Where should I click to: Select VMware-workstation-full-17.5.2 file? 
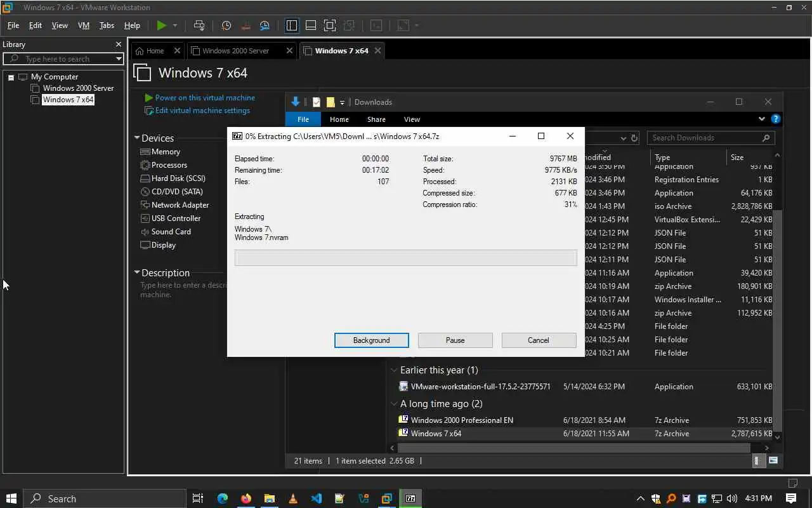tap(480, 387)
